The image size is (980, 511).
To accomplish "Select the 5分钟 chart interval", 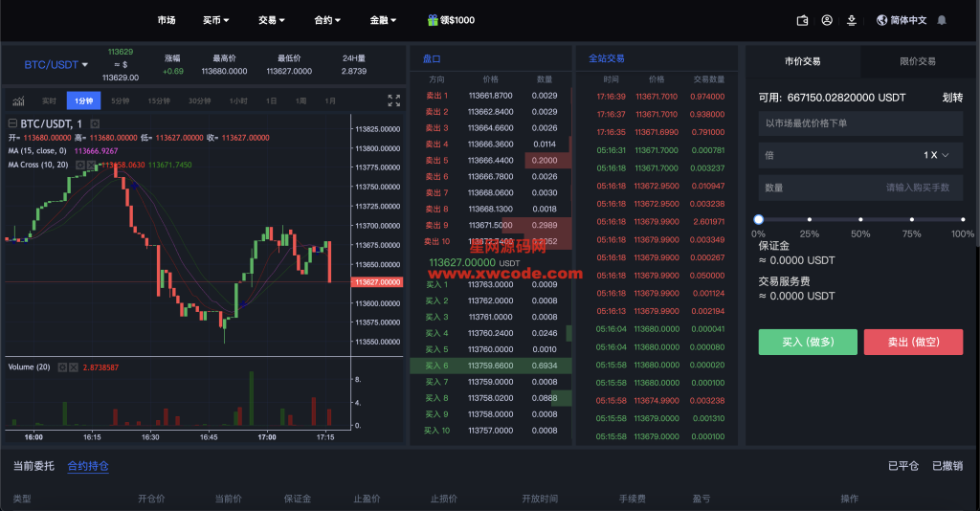I will pyautogui.click(x=120, y=100).
